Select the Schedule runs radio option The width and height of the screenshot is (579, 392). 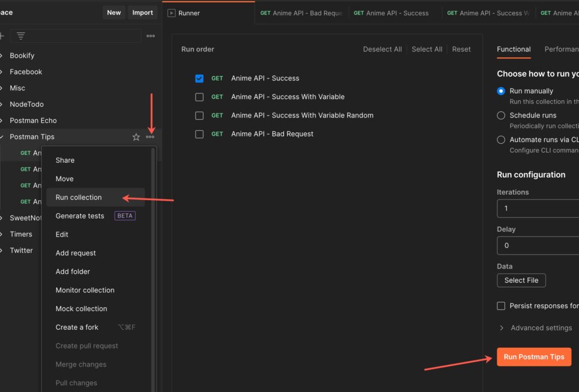pos(501,115)
